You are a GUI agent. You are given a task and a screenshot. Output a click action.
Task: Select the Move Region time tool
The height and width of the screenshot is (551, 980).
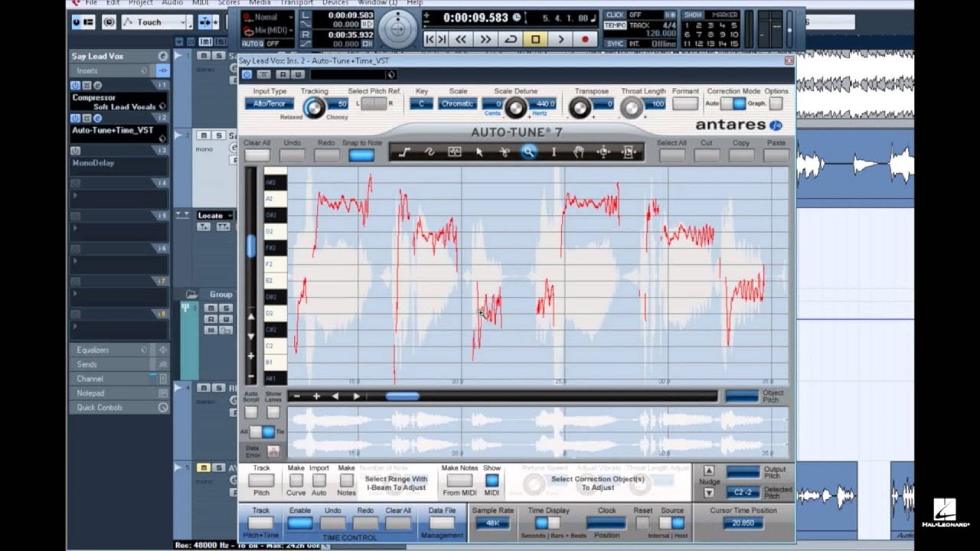(x=629, y=152)
